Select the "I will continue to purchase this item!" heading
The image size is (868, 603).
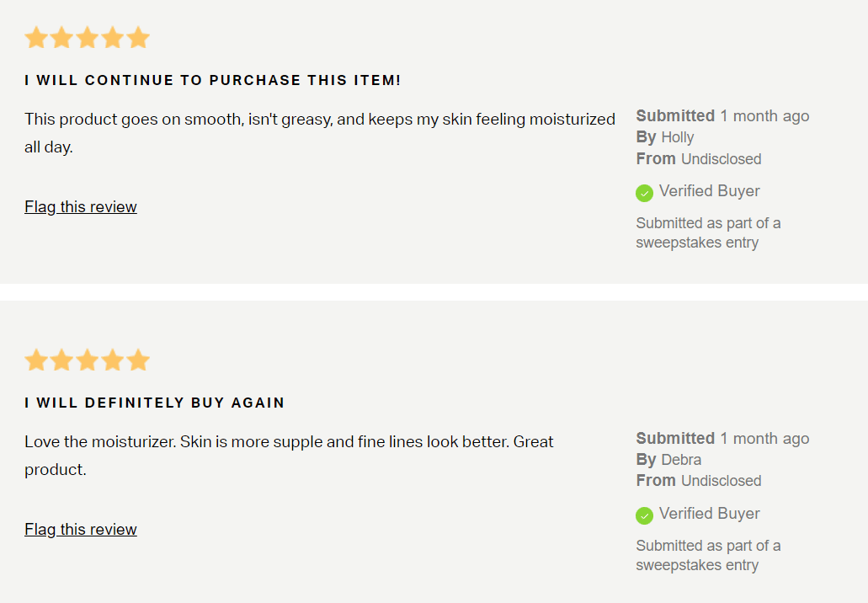point(213,81)
